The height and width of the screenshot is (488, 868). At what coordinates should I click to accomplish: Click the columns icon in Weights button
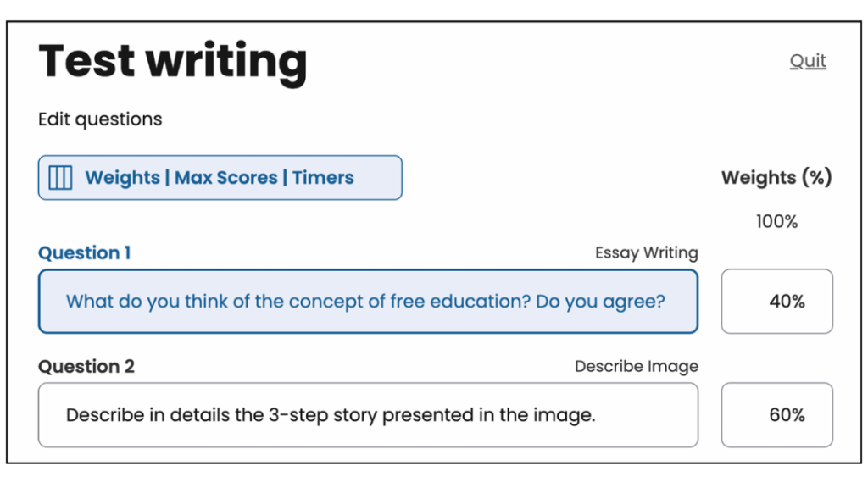tap(59, 178)
